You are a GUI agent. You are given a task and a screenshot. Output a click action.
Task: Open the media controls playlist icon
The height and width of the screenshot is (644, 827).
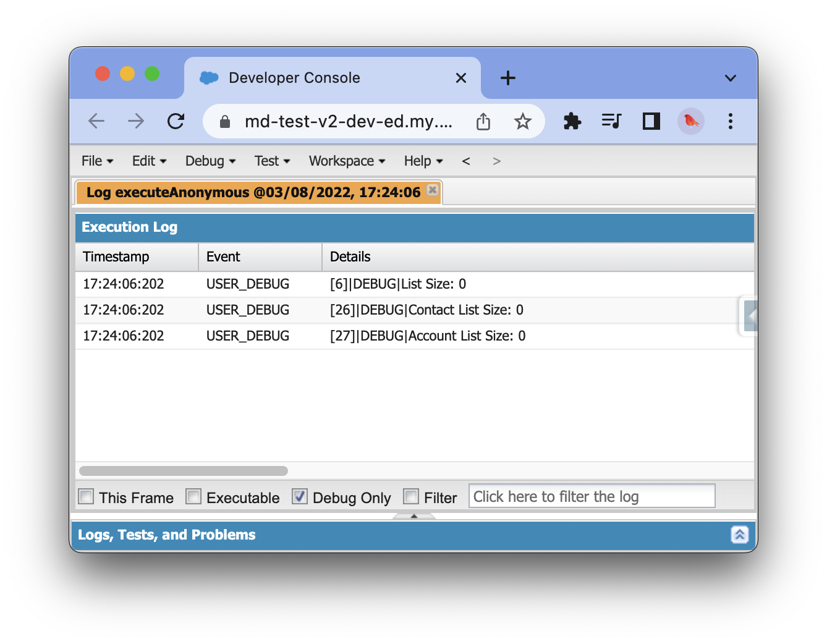pyautogui.click(x=611, y=121)
